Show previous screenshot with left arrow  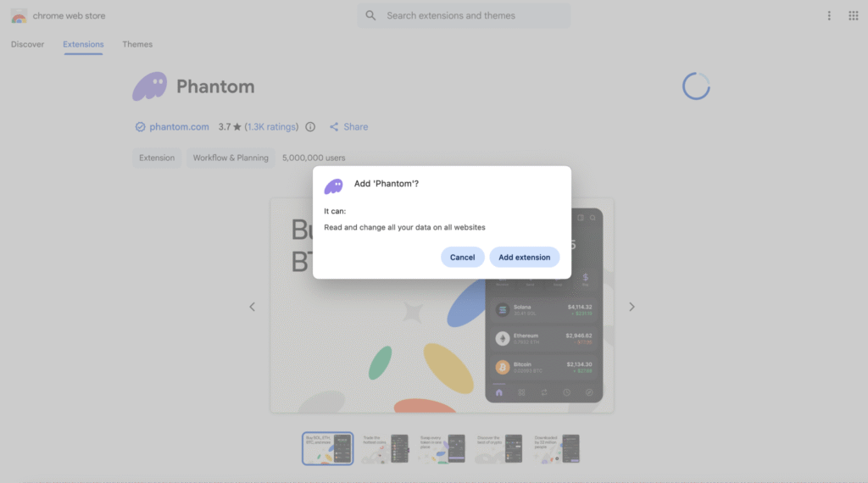tap(252, 307)
